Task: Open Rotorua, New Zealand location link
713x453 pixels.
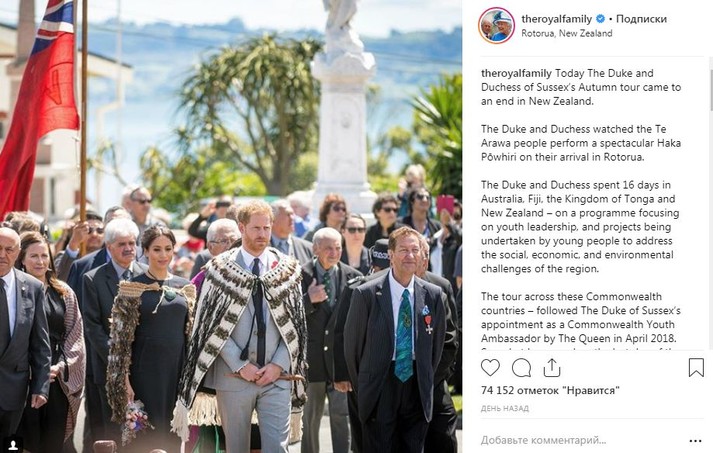Action: coord(567,33)
